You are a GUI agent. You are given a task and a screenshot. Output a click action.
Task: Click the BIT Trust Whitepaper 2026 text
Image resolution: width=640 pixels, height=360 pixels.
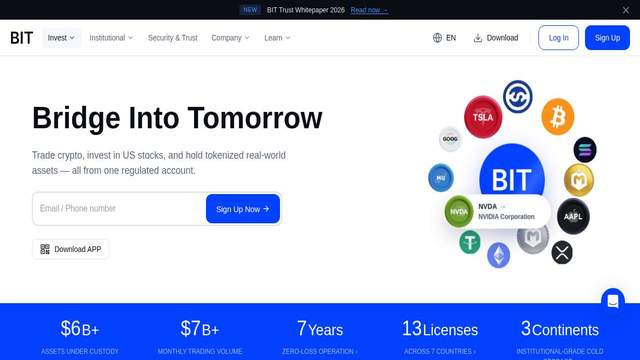pyautogui.click(x=306, y=10)
